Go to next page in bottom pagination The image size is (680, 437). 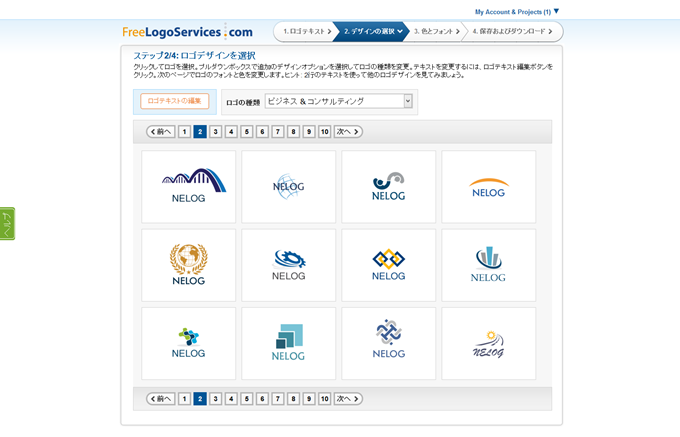coord(348,399)
